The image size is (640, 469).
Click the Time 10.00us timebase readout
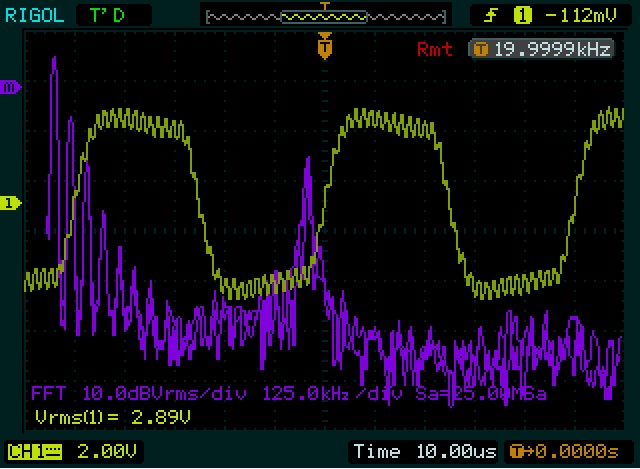point(424,451)
